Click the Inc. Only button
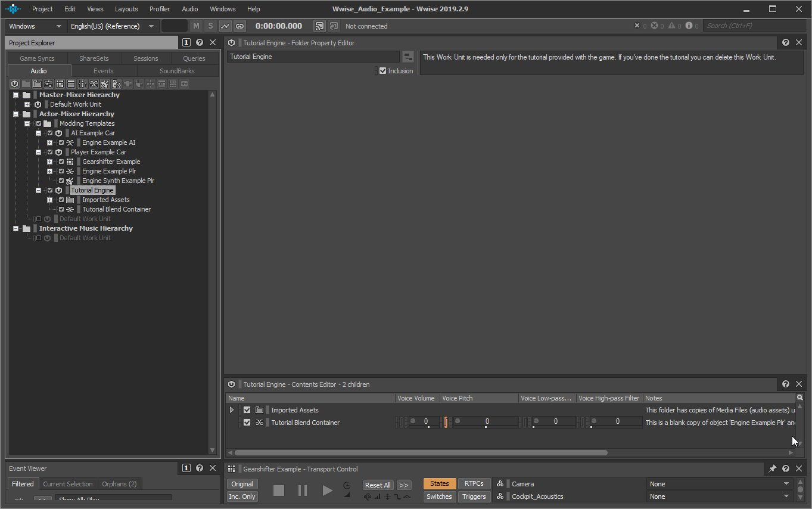Image resolution: width=812 pixels, height=509 pixels. 242,496
